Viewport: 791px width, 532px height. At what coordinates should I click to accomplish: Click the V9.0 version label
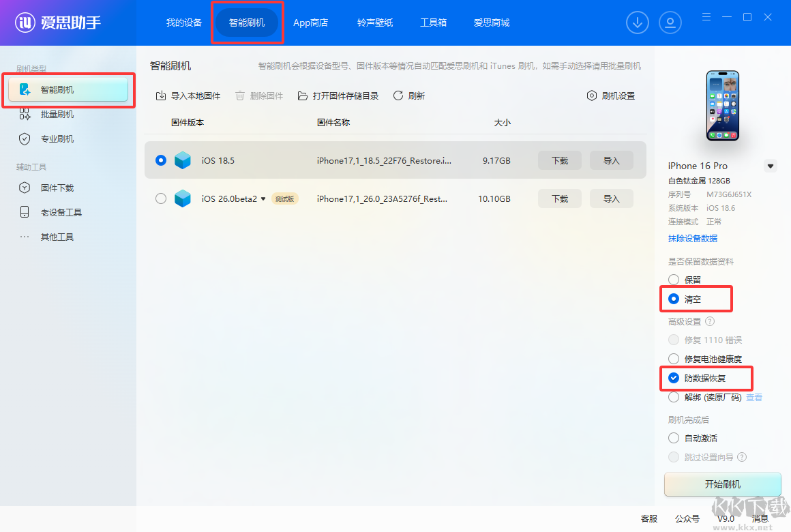tap(726, 518)
